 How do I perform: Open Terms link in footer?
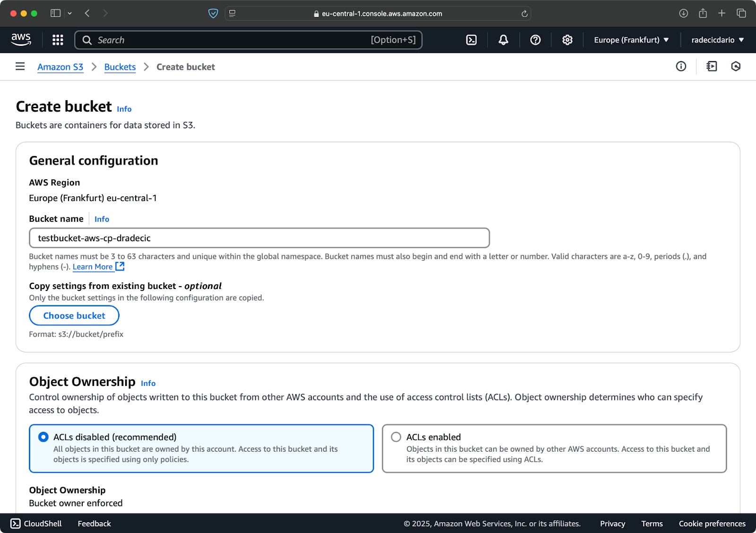pyautogui.click(x=652, y=524)
